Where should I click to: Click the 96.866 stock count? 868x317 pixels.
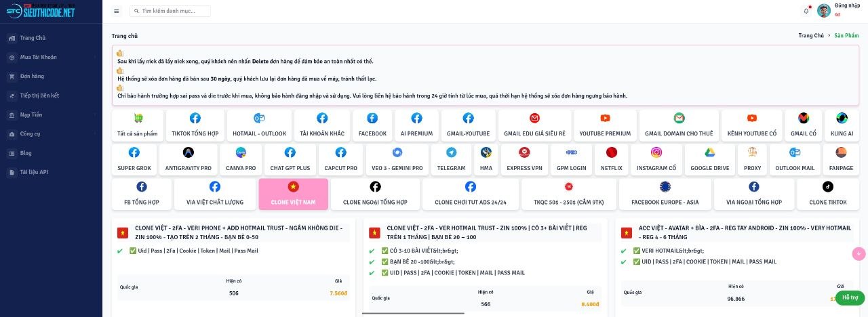click(x=736, y=298)
